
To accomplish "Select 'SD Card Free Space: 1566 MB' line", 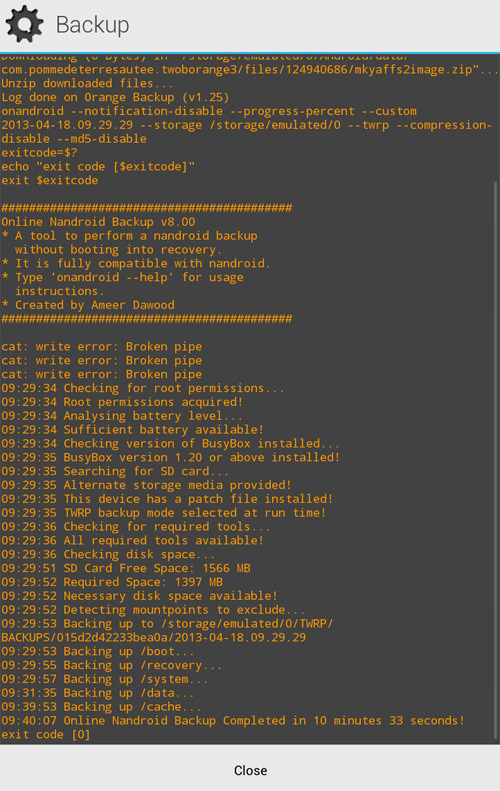I will (x=126, y=568).
